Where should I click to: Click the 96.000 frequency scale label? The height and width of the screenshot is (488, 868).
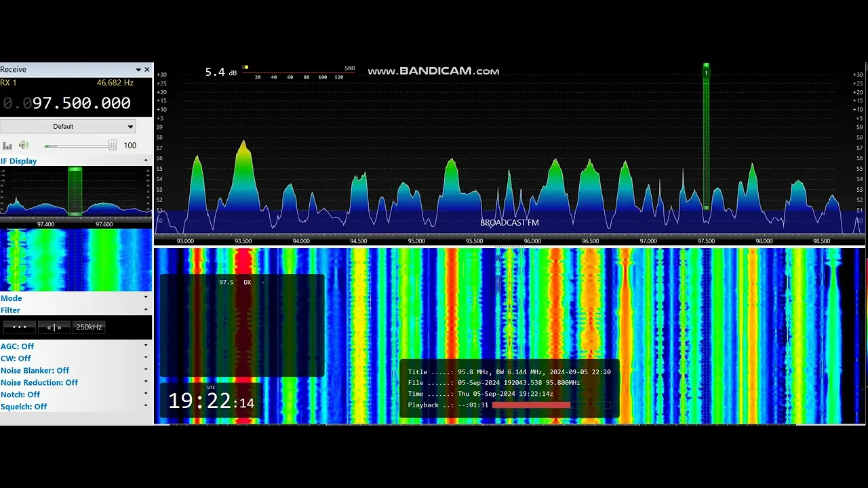(532, 241)
